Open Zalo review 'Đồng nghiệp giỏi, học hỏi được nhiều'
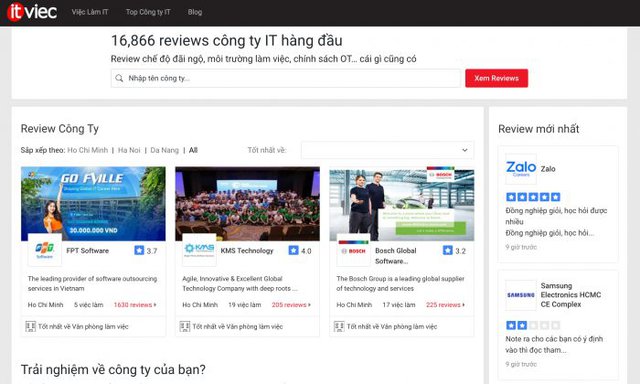 (x=556, y=216)
